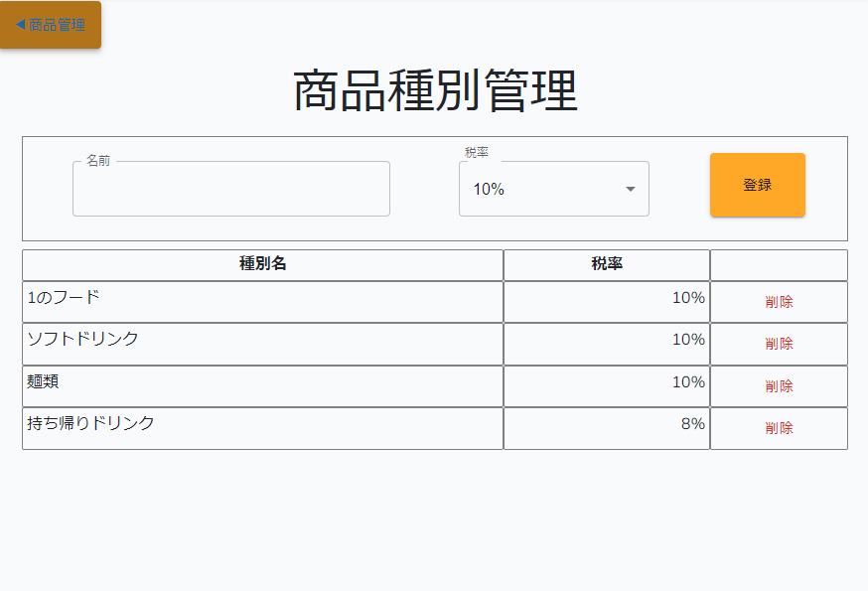This screenshot has width=868, height=591.
Task: Click the 税率 table column header
Action: click(607, 264)
